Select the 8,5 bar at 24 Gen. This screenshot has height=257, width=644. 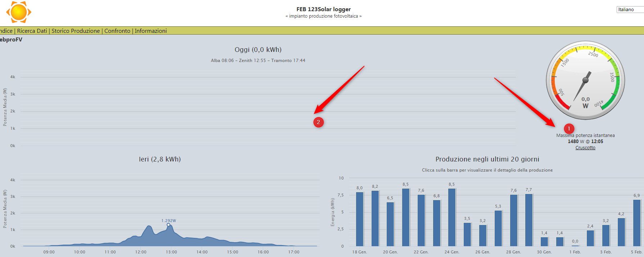click(x=452, y=217)
